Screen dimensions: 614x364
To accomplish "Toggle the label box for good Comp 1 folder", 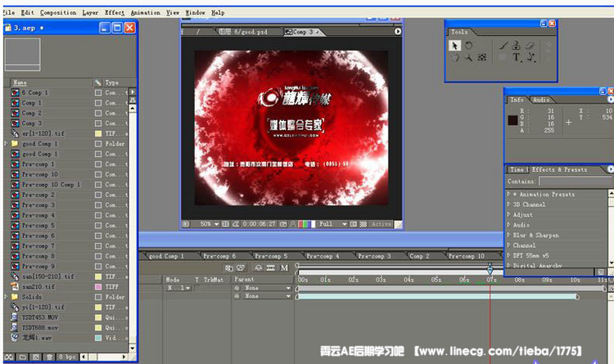I will pos(98,144).
